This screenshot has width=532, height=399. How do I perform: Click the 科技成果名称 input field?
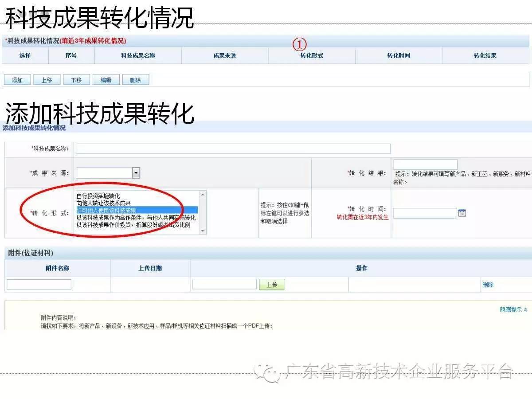pyautogui.click(x=233, y=149)
